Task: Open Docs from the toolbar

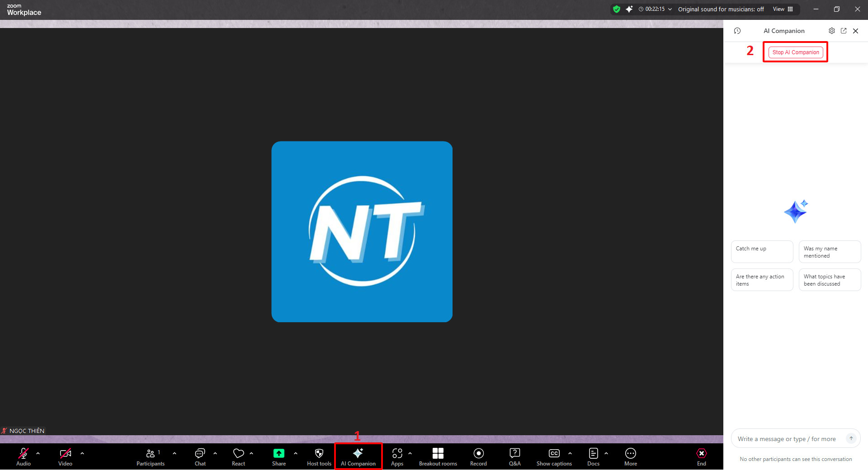Action: [x=593, y=456]
